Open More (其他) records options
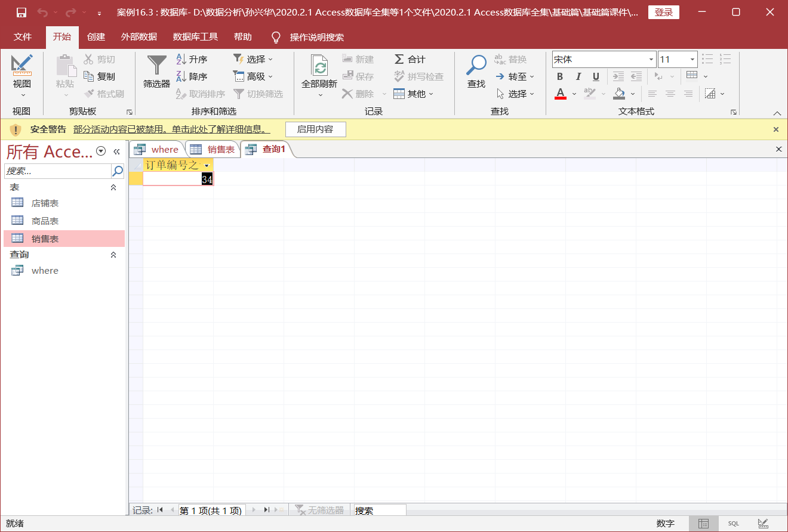The width and height of the screenshot is (788, 532). point(413,94)
